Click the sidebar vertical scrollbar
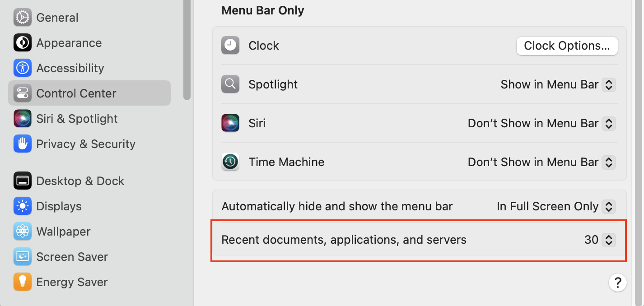Image resolution: width=644 pixels, height=306 pixels. coord(187,50)
